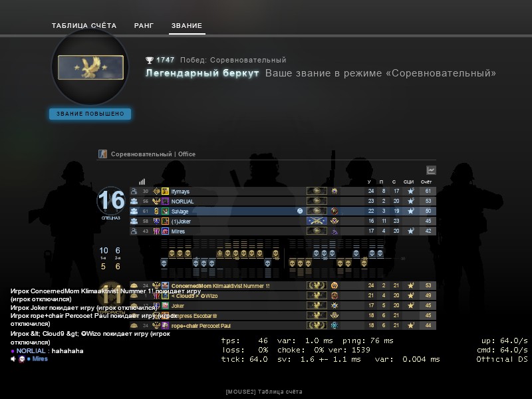Click the СЦИ MVP column header

point(408,182)
